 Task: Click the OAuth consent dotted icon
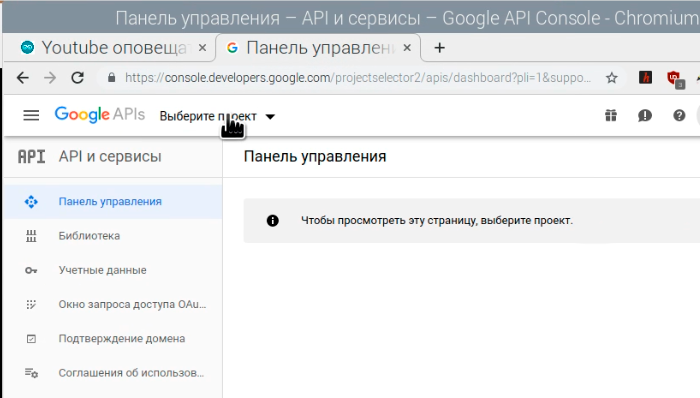31,304
